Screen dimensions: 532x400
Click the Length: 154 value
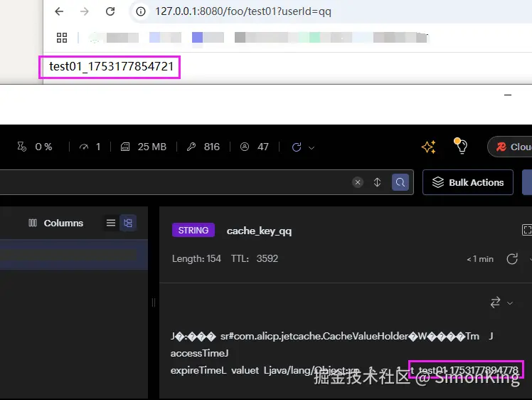pyautogui.click(x=196, y=259)
